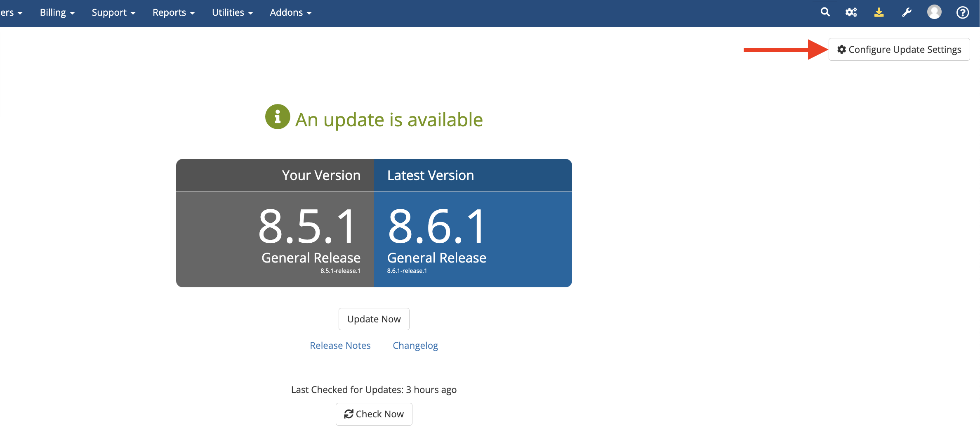
Task: Open the gears automation settings icon
Action: point(851,12)
